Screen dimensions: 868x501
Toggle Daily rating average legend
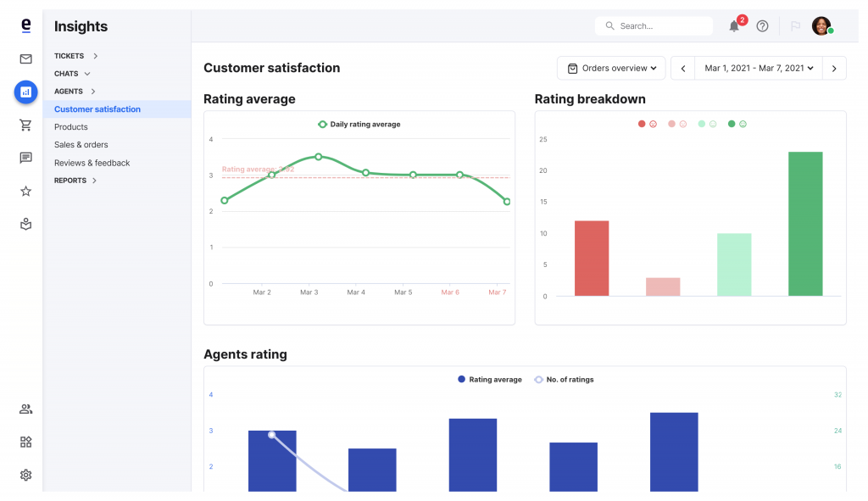[x=359, y=124]
